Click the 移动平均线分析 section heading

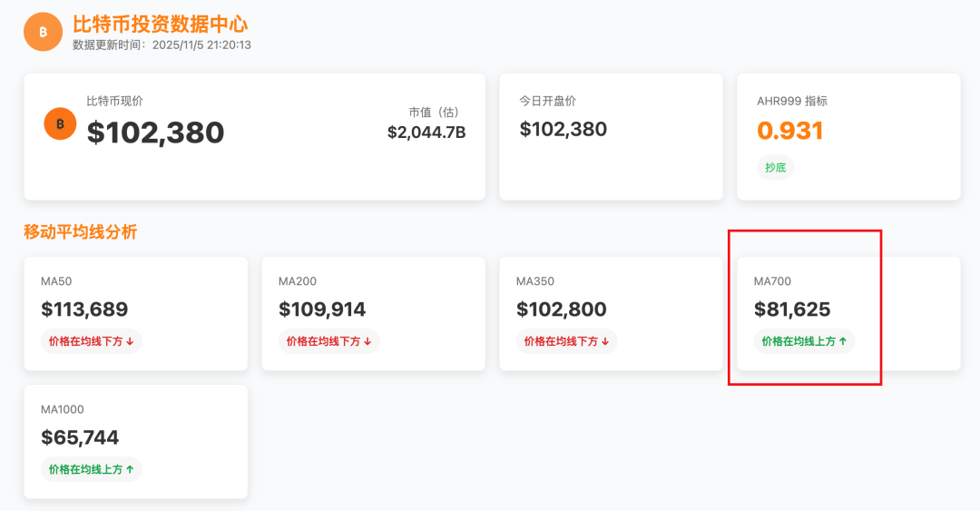point(80,232)
